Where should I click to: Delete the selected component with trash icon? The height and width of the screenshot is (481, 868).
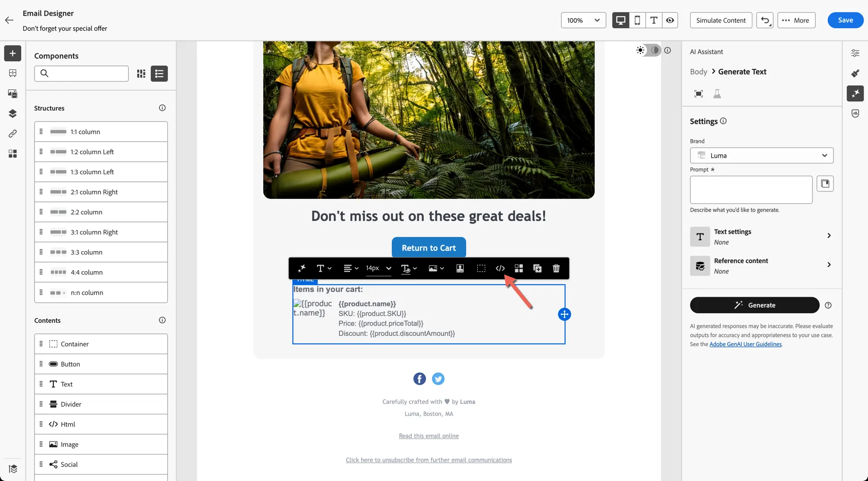(556, 269)
